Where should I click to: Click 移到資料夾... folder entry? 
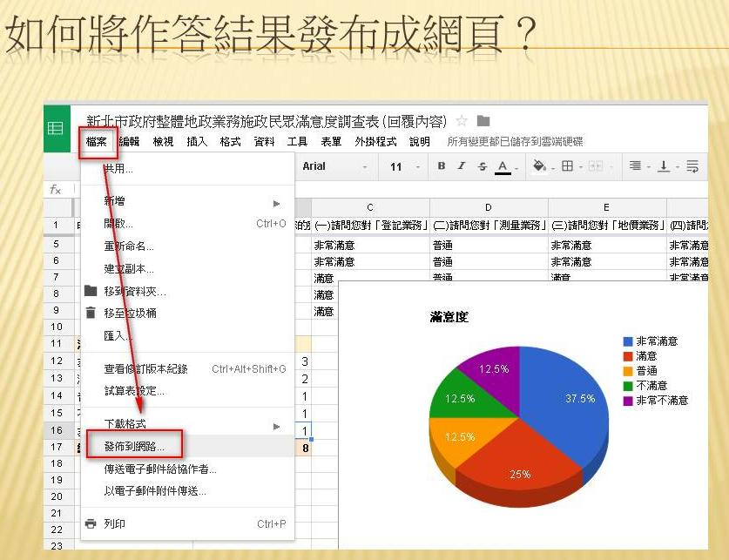click(x=188, y=292)
